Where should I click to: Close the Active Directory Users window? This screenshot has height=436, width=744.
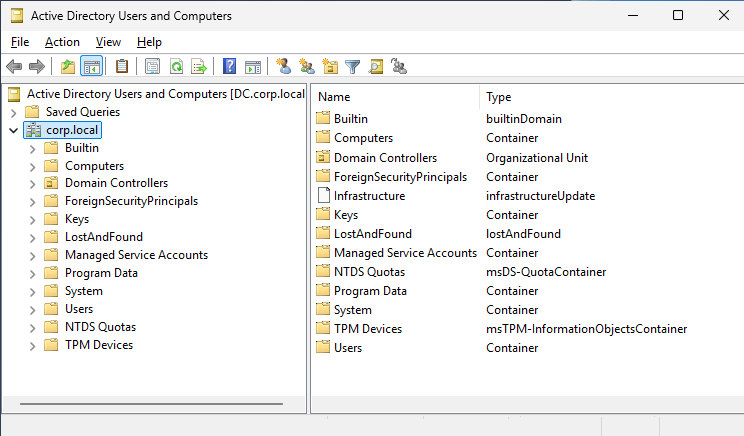point(724,15)
